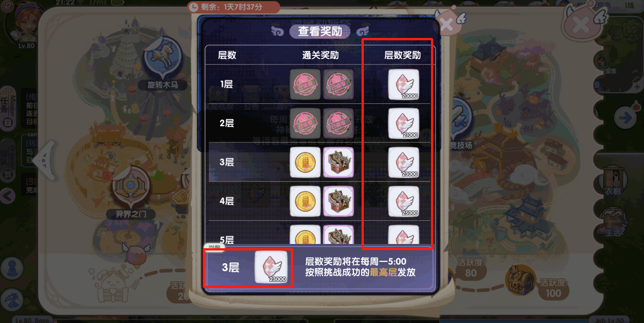The width and height of the screenshot is (644, 323).
Task: Click the left arrow to previous map page
Action: pos(46,160)
